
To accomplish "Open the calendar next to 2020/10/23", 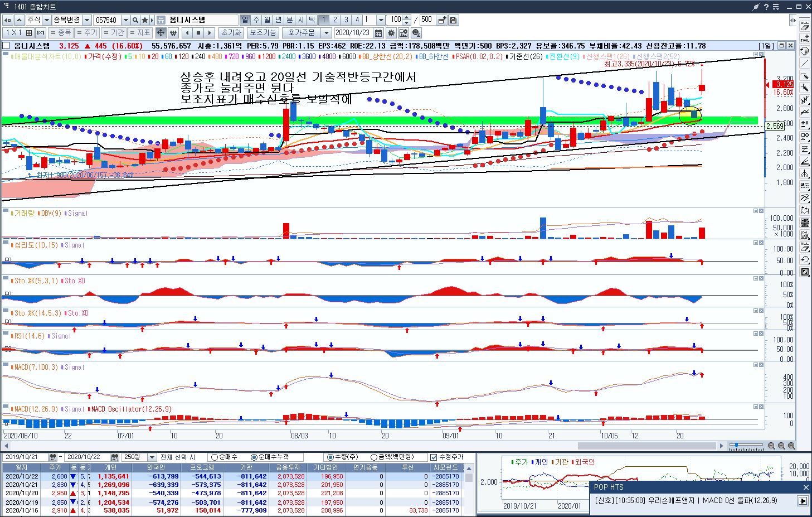I will pyautogui.click(x=378, y=33).
